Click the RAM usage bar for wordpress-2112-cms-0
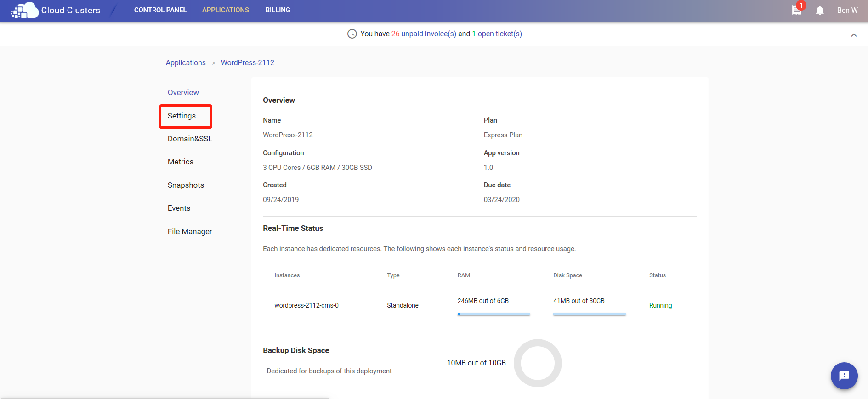The height and width of the screenshot is (399, 868). click(x=494, y=315)
